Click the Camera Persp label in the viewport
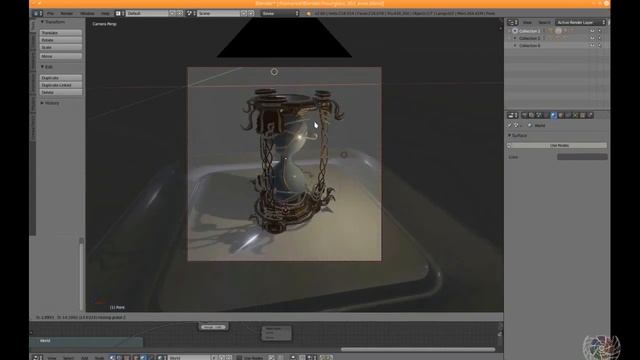Screen dimensions: 640x360 (x=104, y=24)
